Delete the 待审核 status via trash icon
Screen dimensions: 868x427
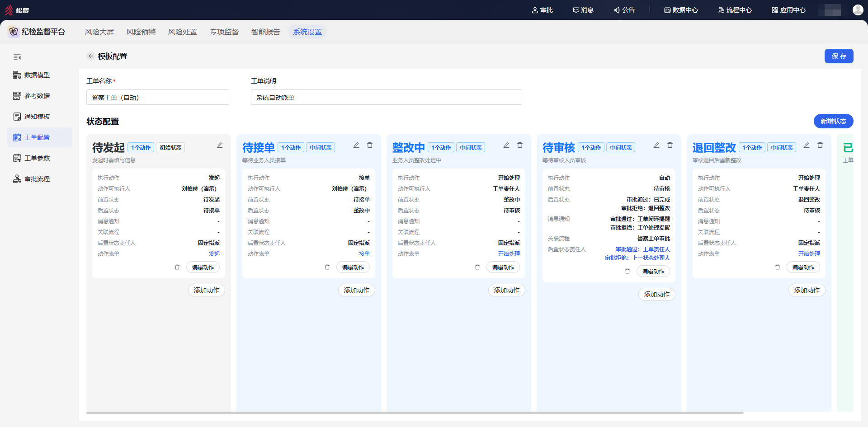(x=670, y=145)
